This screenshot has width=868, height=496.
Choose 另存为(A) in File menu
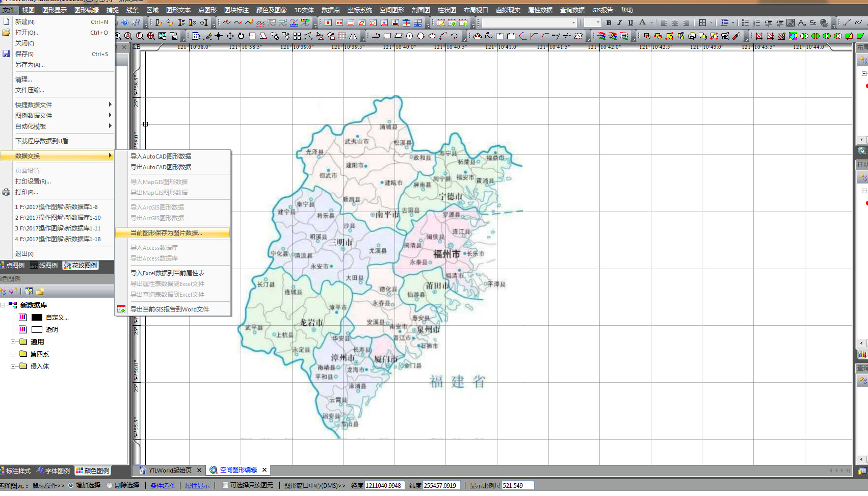click(x=58, y=65)
